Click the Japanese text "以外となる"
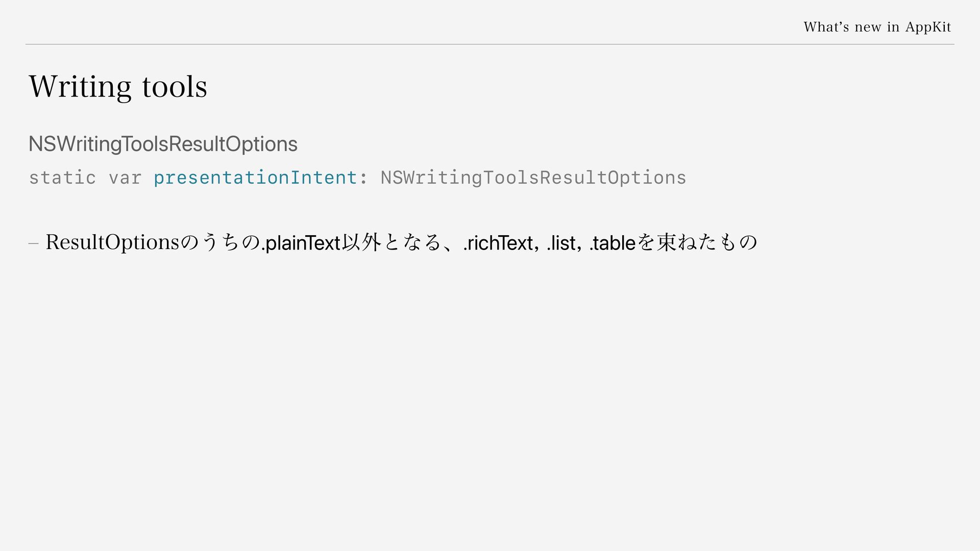The width and height of the screenshot is (980, 551). tap(391, 242)
